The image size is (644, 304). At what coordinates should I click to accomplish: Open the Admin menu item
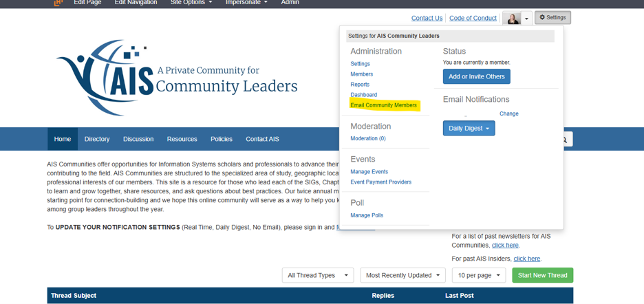point(290,3)
